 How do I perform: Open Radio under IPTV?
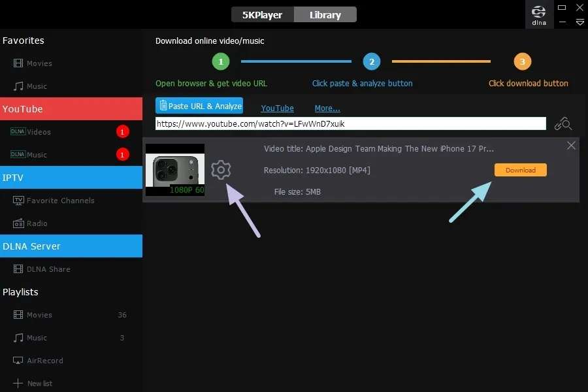coord(37,223)
